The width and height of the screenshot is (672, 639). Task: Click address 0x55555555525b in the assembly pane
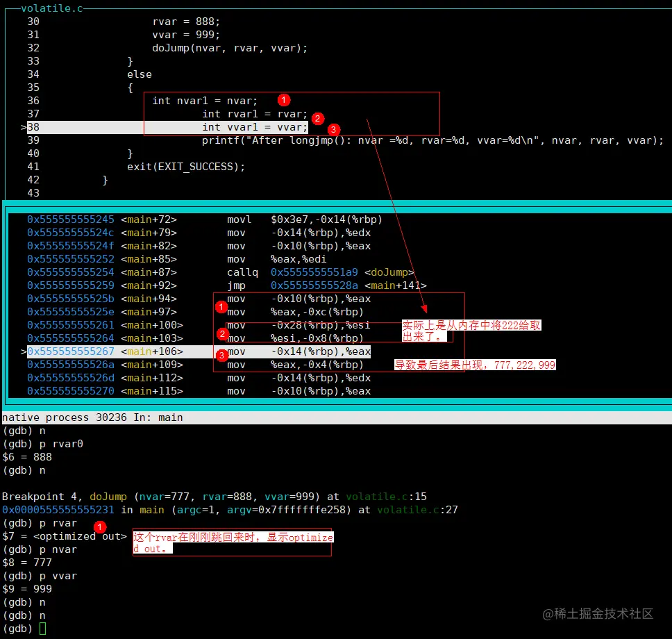tap(71, 299)
